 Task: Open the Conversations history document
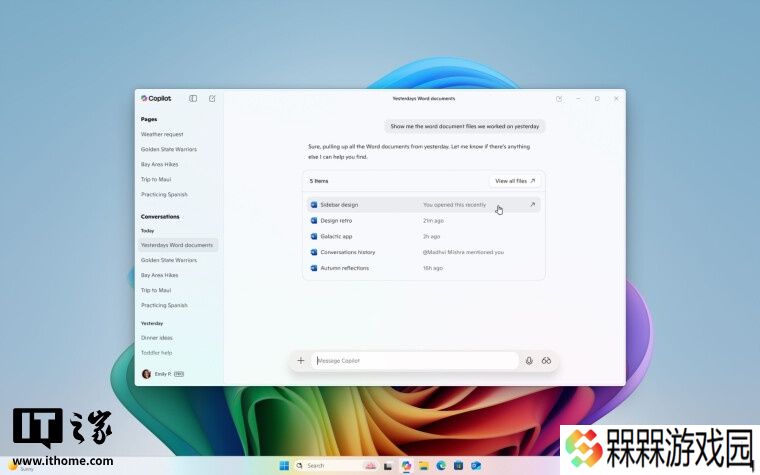424,252
